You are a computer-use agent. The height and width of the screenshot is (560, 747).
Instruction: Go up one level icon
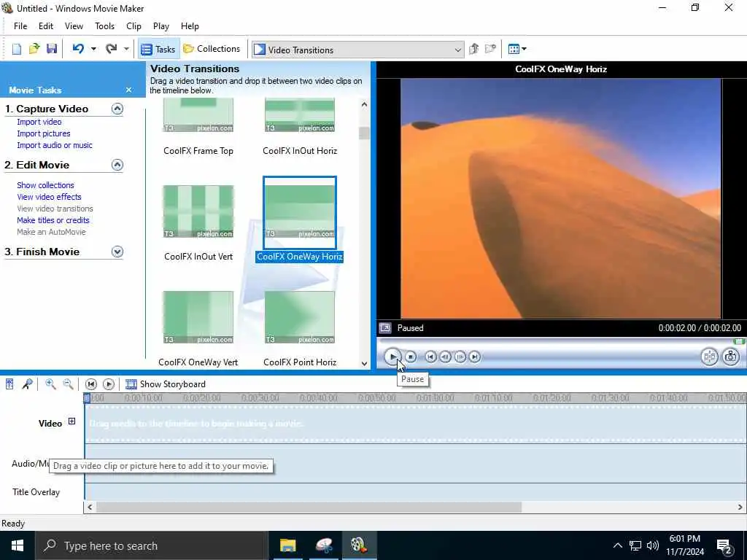click(x=473, y=49)
